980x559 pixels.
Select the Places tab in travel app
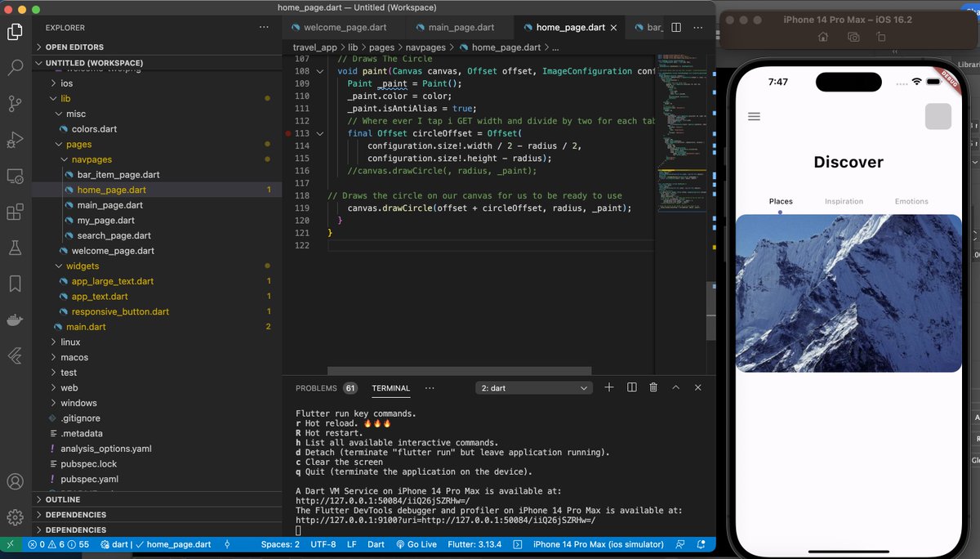pos(781,201)
